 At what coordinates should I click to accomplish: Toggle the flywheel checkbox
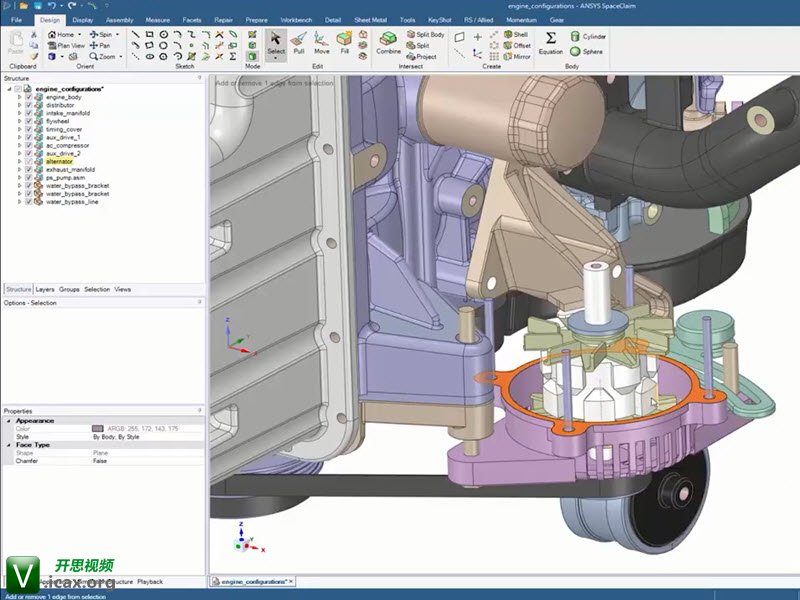click(x=29, y=121)
